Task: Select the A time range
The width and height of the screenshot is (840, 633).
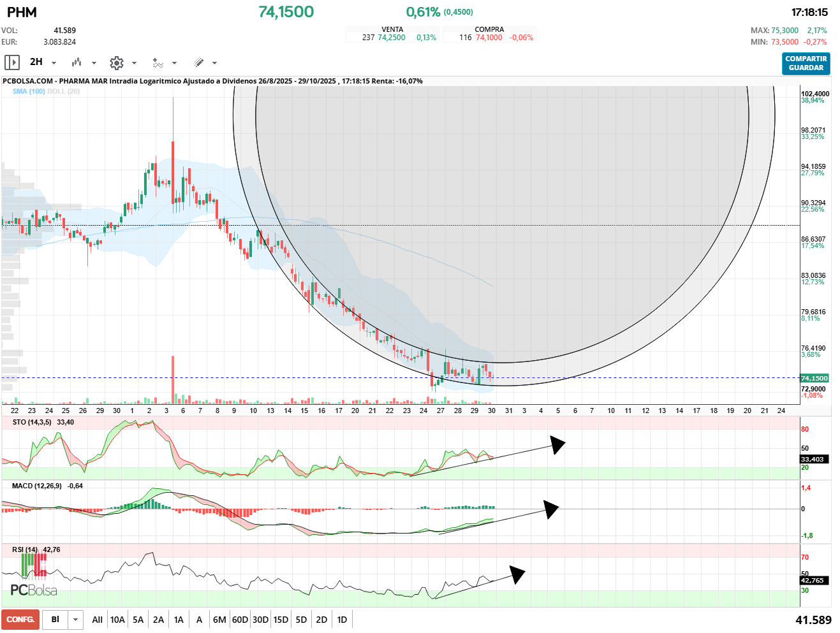Action: (199, 620)
